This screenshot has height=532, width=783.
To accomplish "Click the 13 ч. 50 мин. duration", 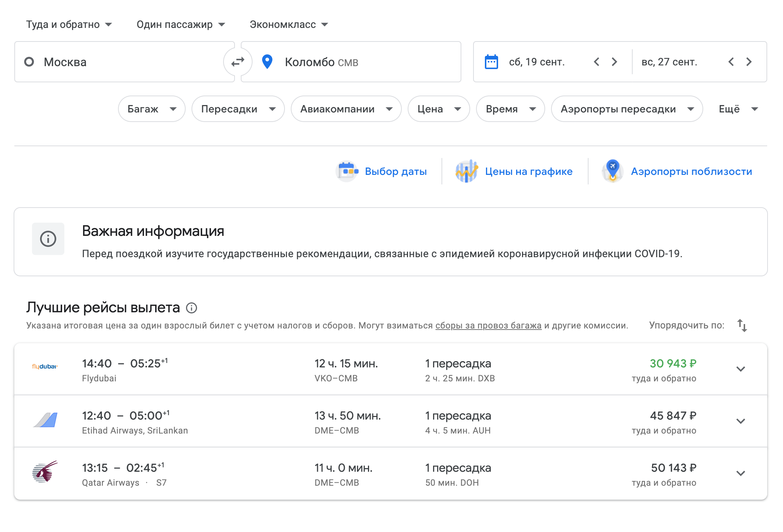I will [x=348, y=416].
